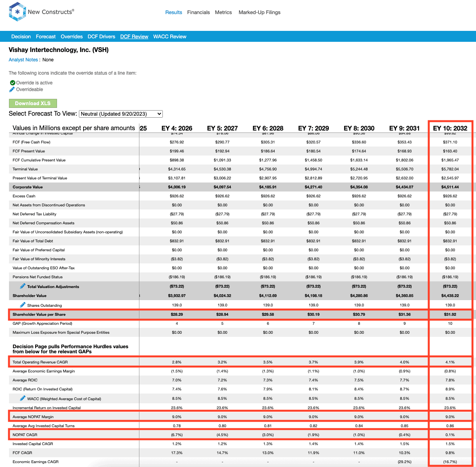Click the NOPAT CAGR row label
Screen dimensions: 476x467
(x=24, y=435)
